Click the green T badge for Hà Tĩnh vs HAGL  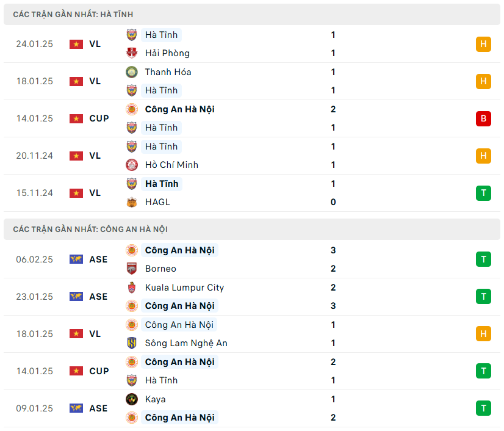[483, 193]
